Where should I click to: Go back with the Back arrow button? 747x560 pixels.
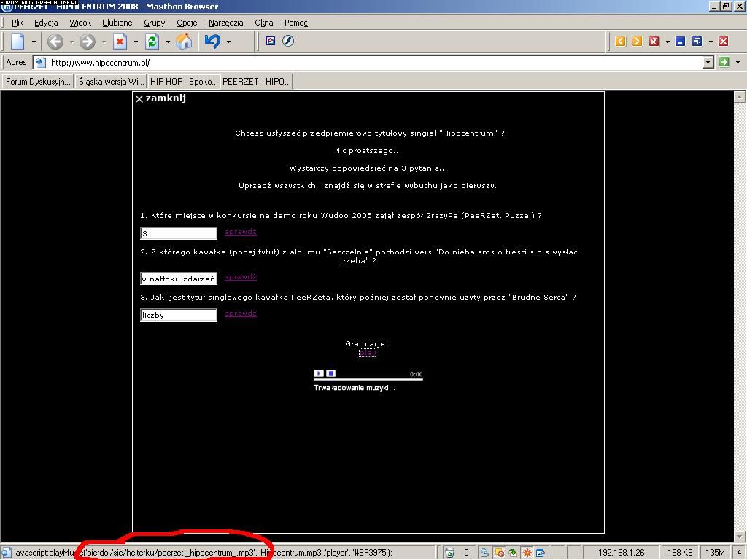click(x=55, y=42)
